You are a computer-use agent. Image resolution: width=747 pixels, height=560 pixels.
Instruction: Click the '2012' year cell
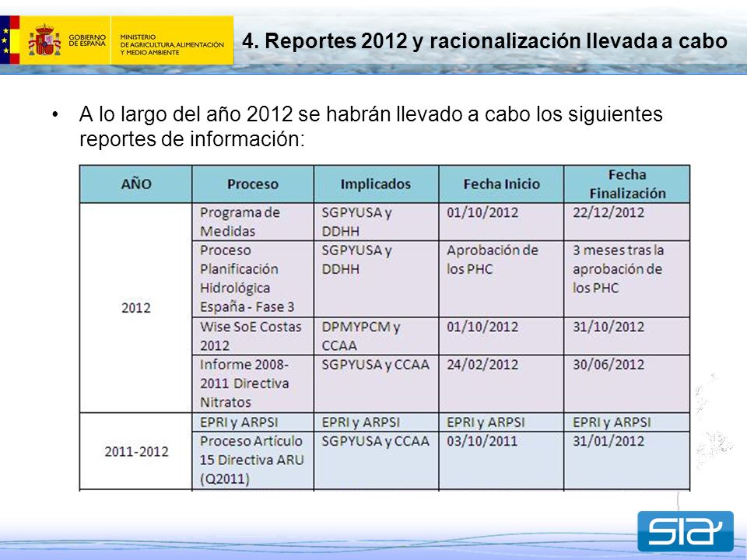[135, 308]
